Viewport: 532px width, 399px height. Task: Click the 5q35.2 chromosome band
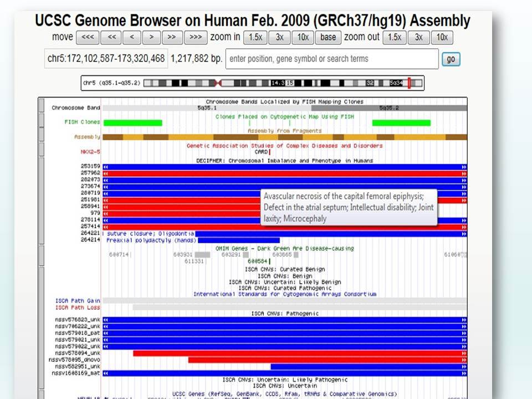[x=389, y=108]
